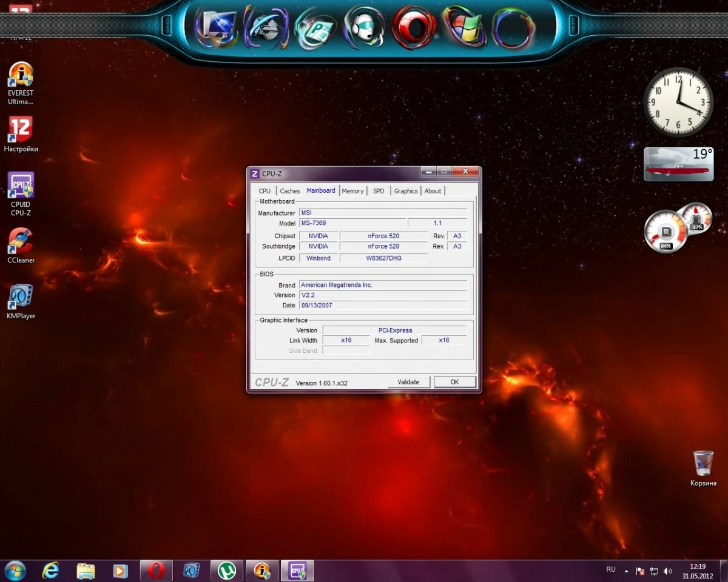Click the uTorrent taskbar button
This screenshot has width=728, height=582.
[227, 570]
